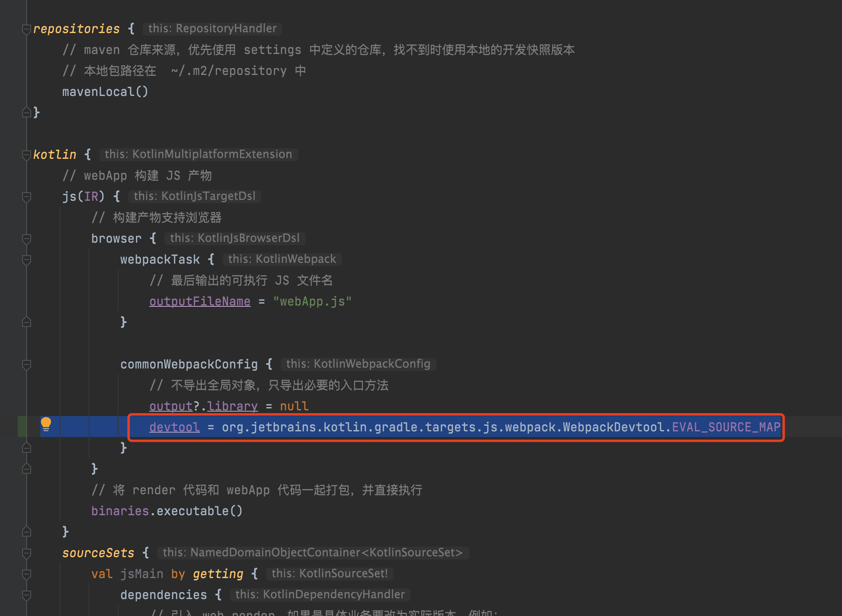Screen dimensions: 842x616
Task: Click the fold-end marker after webpackTask block
Action: click(27, 322)
